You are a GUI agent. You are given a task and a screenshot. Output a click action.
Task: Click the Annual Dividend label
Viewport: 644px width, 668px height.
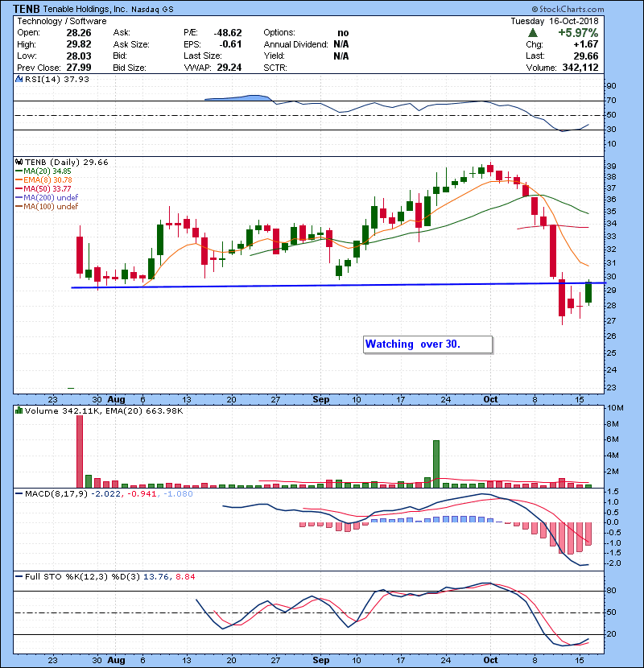click(295, 44)
